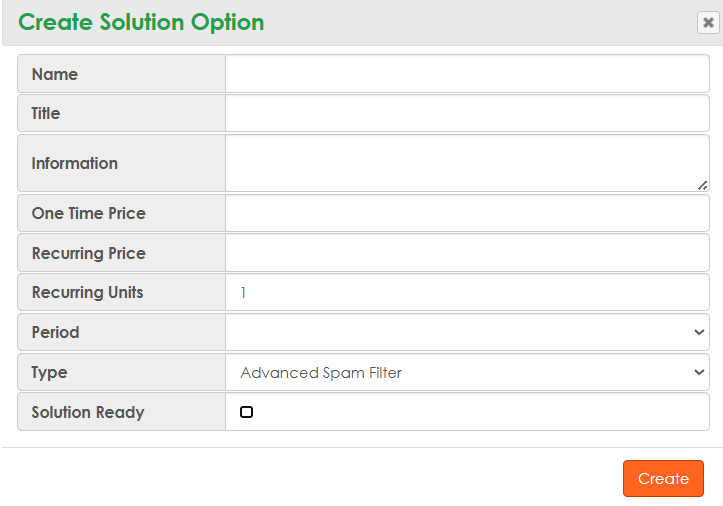The image size is (723, 506).
Task: Click the Recurring Units label
Action: (87, 292)
